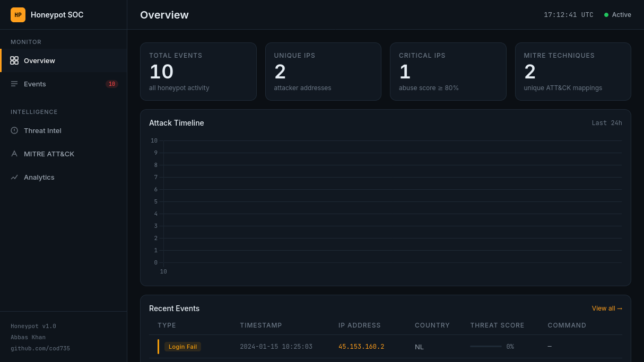Click the Login Fail event tag

click(x=182, y=347)
